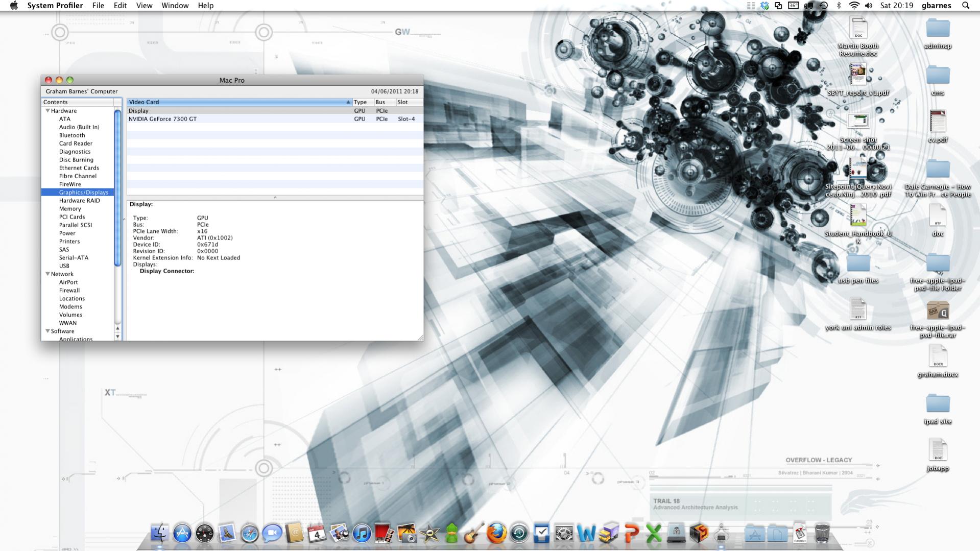The height and width of the screenshot is (551, 980).
Task: Open iMovie star icon in Dock
Action: coord(429,533)
